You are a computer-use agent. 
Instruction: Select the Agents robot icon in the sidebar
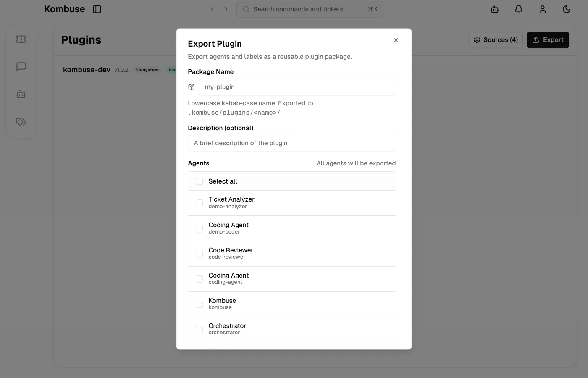tap(21, 94)
